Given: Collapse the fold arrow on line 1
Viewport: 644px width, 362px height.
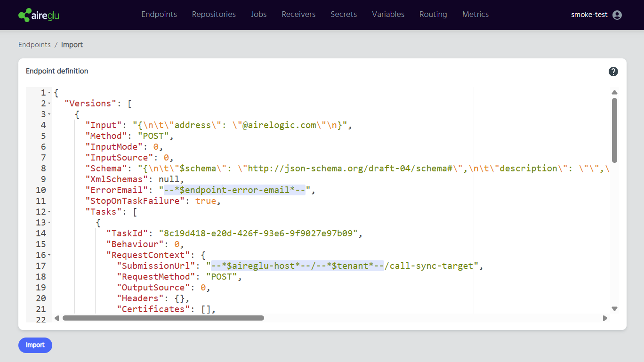Looking at the screenshot, I should tap(49, 93).
